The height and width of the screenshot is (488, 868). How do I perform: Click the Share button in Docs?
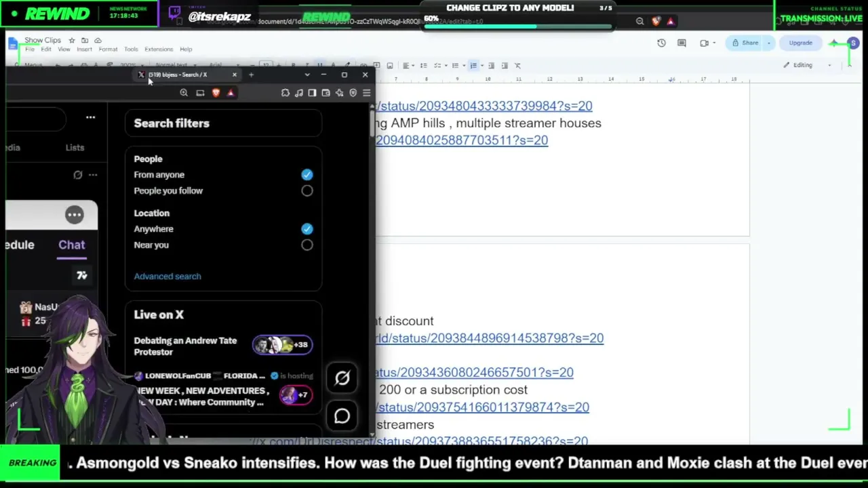pyautogui.click(x=745, y=43)
